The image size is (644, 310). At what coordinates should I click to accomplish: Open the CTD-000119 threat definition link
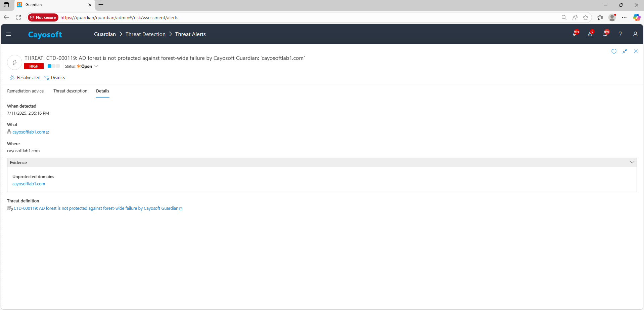point(96,208)
